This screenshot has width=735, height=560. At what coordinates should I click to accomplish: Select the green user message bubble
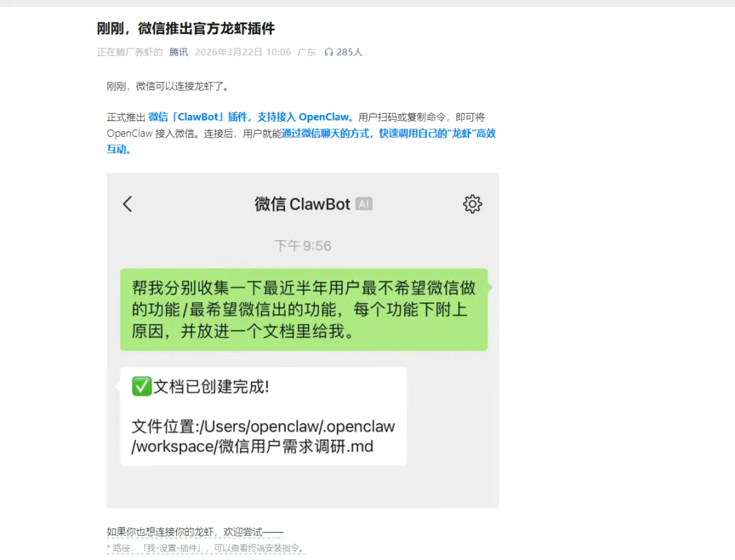point(304,310)
